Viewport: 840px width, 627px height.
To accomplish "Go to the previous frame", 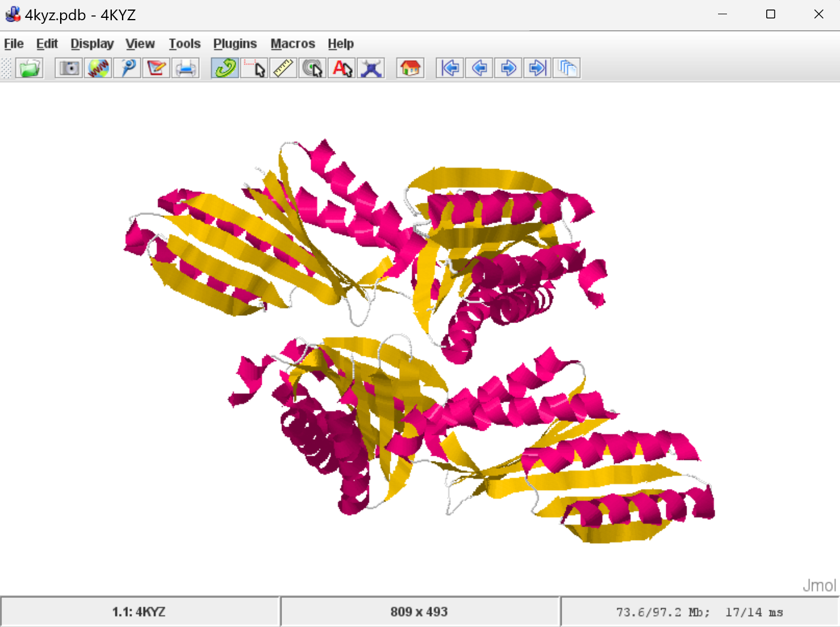I will (479, 68).
